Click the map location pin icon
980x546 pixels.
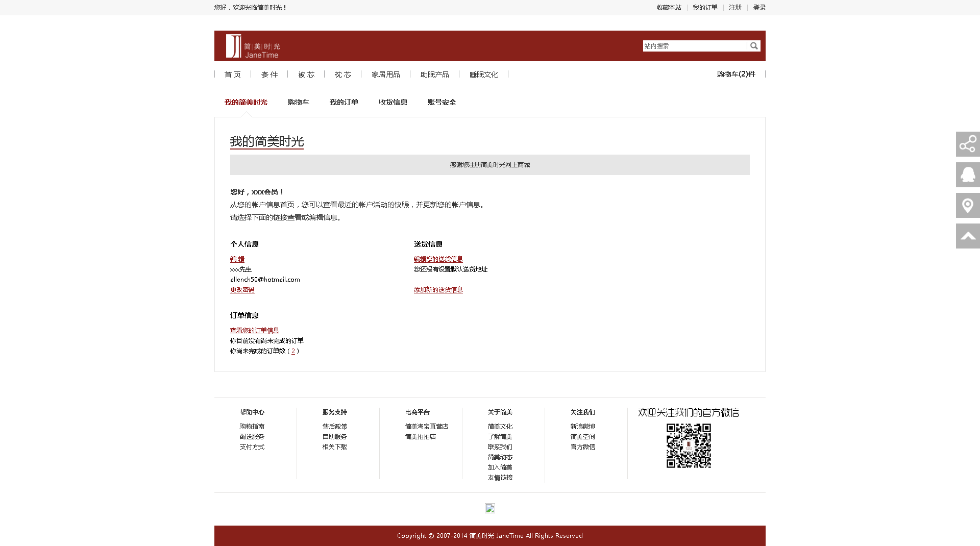(967, 206)
